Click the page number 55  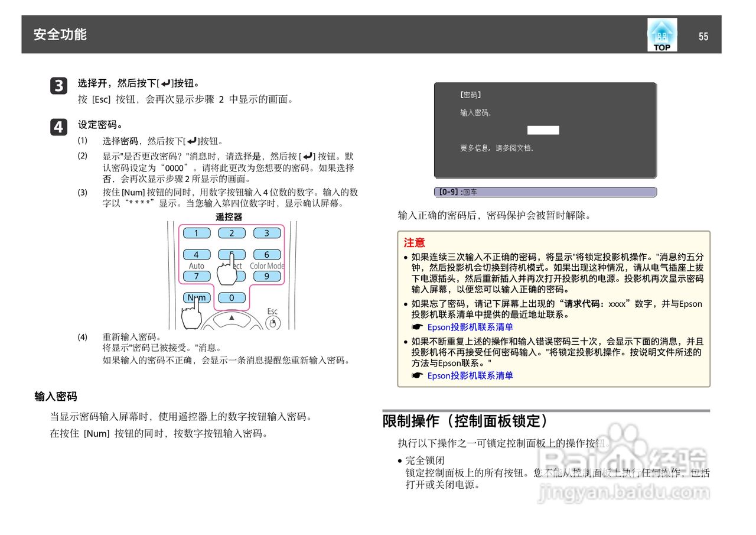coord(703,35)
